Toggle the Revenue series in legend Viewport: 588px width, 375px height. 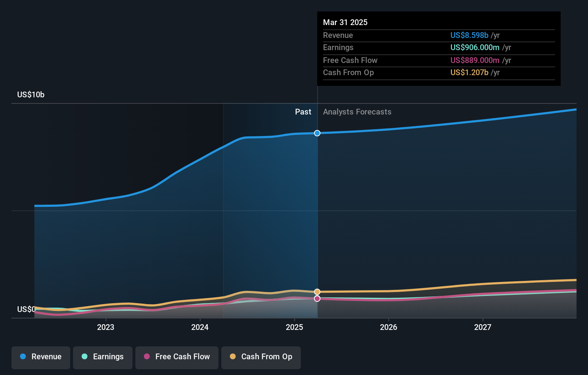pos(41,357)
